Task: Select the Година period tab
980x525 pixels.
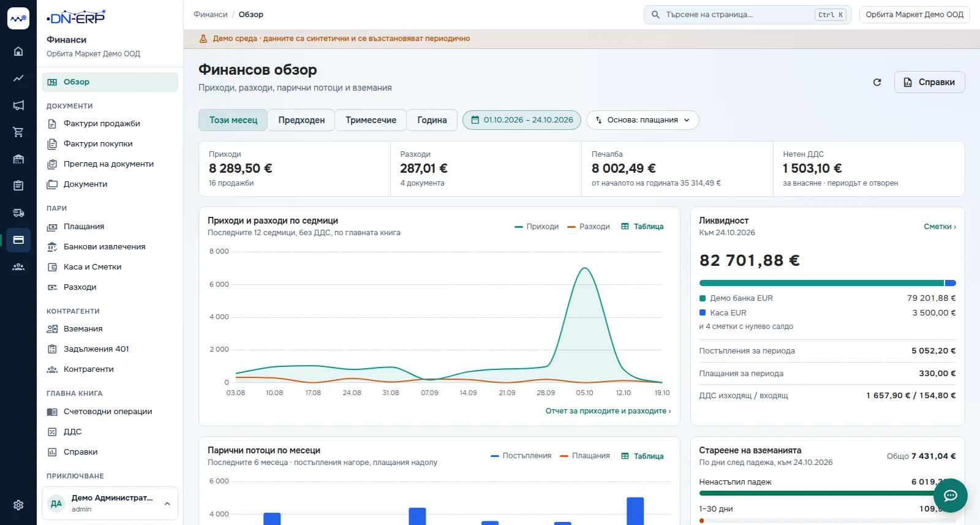Action: 432,120
